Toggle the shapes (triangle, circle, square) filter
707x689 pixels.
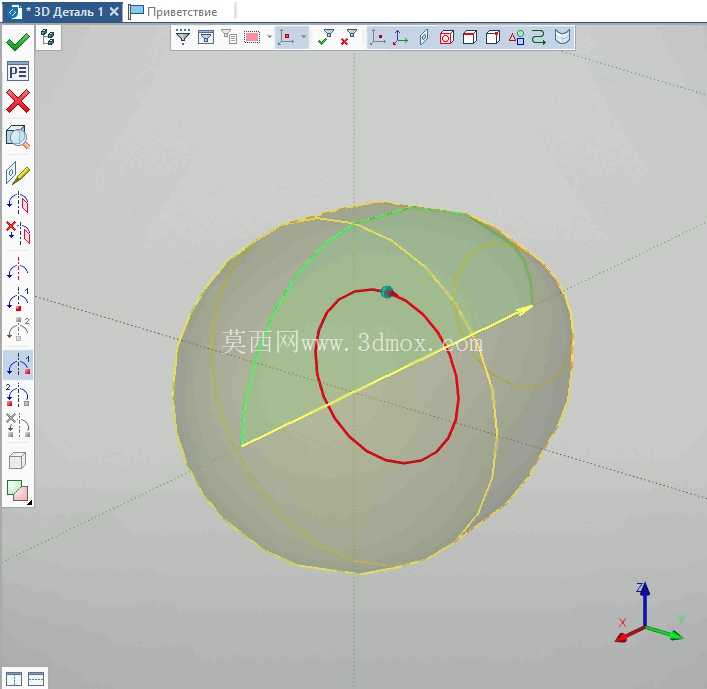click(516, 37)
